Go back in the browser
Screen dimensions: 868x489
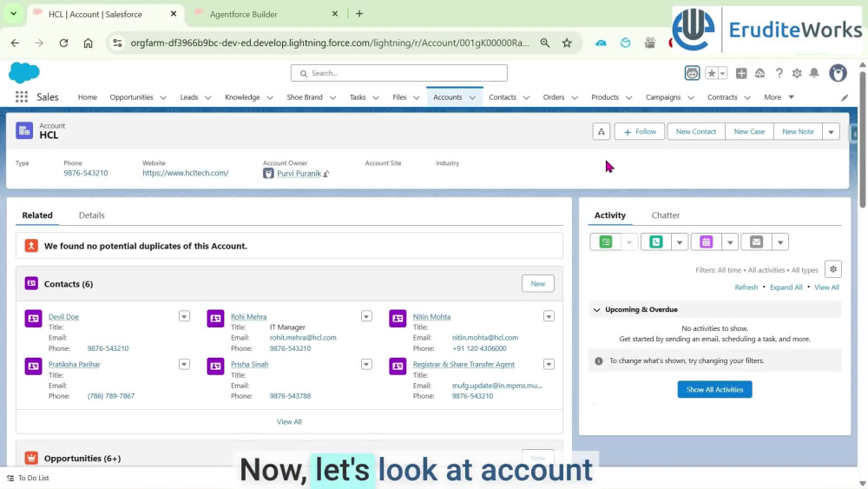(15, 43)
